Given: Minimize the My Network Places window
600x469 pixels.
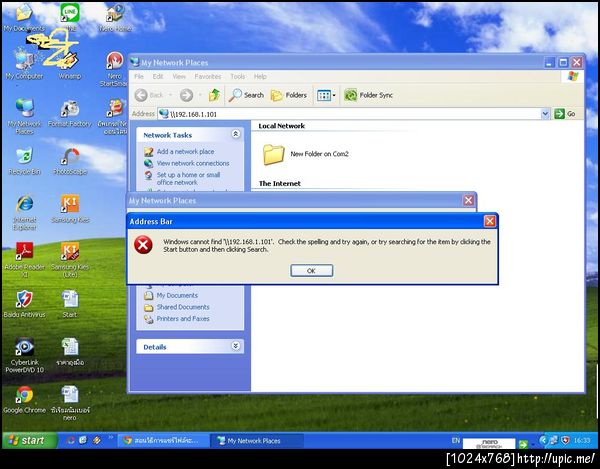Looking at the screenshot, I should pyautogui.click(x=550, y=62).
